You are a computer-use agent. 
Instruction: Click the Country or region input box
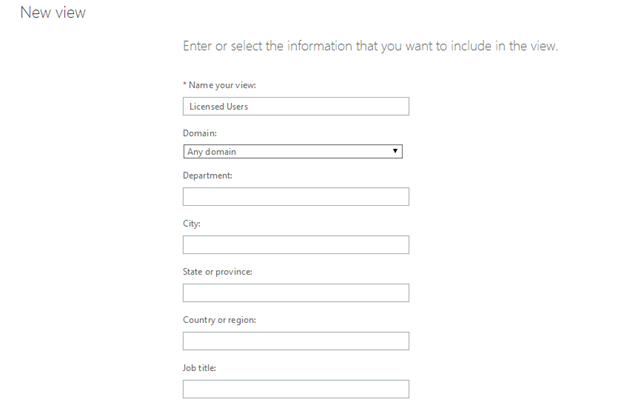tap(296, 341)
